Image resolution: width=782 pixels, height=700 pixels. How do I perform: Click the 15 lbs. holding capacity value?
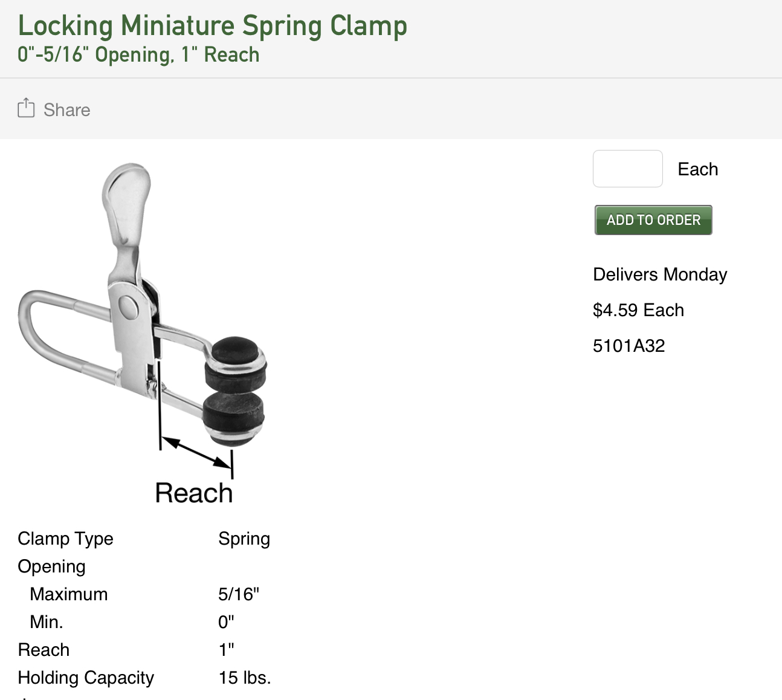pos(245,678)
